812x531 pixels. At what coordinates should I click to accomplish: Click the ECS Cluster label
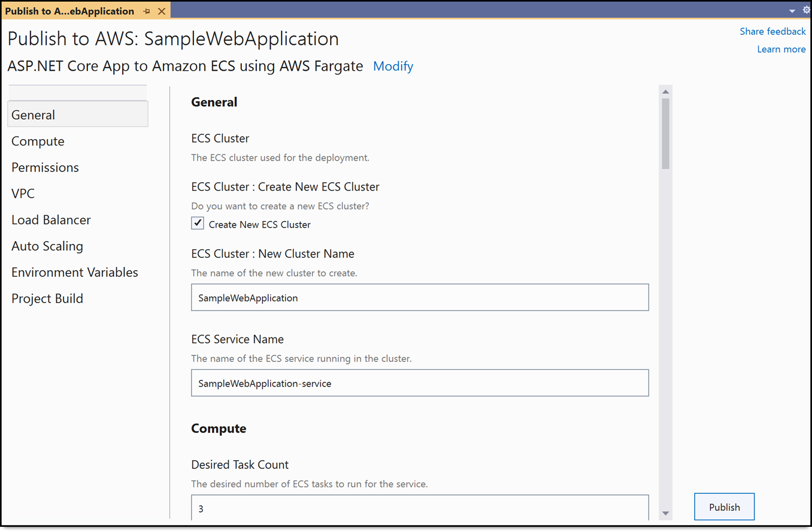pyautogui.click(x=220, y=138)
